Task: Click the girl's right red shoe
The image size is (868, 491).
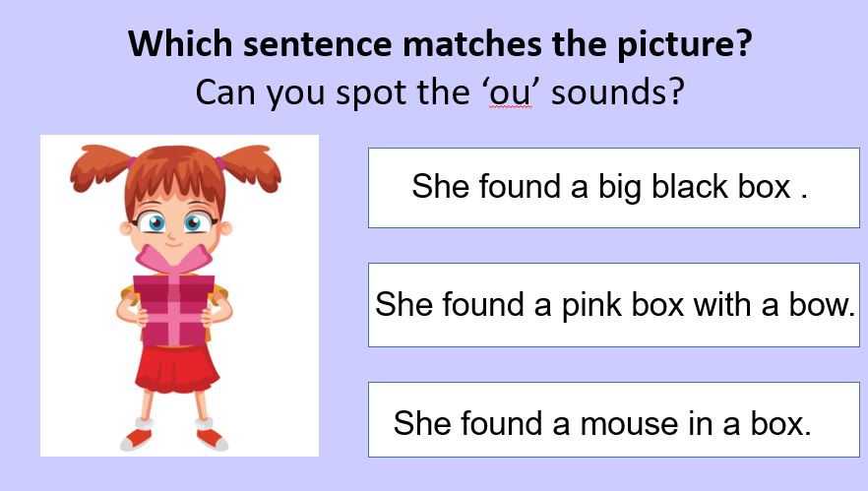Action: tap(212, 438)
